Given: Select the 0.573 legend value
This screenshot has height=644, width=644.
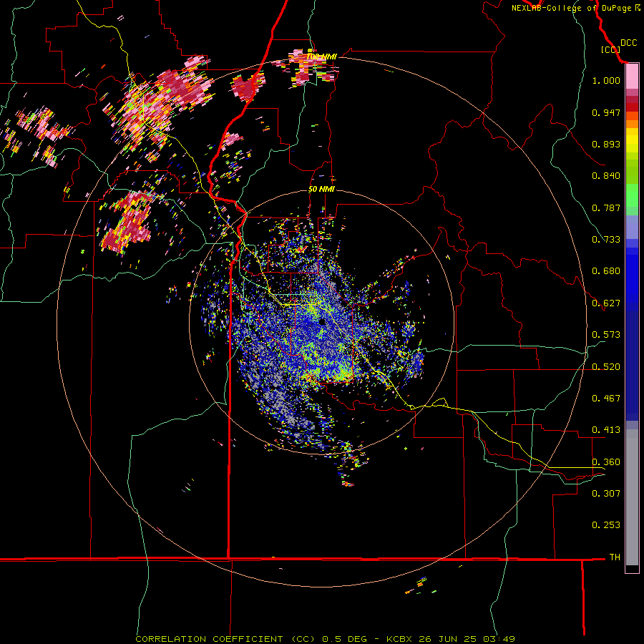Looking at the screenshot, I should [606, 335].
